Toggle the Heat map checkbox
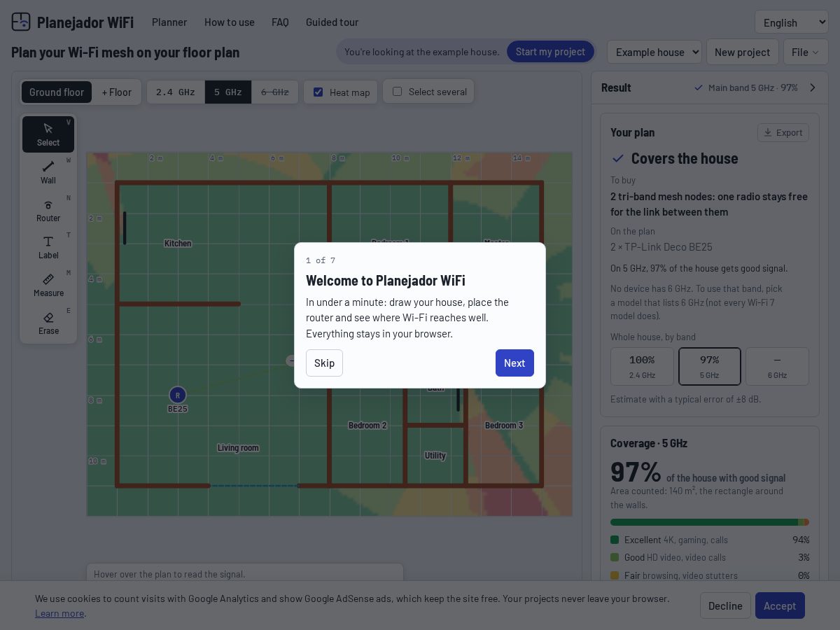Image resolution: width=840 pixels, height=630 pixels. click(318, 92)
